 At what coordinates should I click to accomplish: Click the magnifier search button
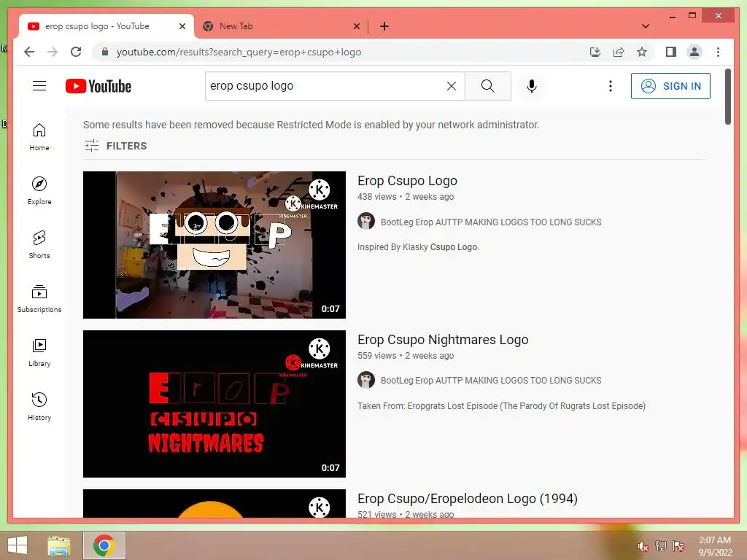pyautogui.click(x=488, y=86)
